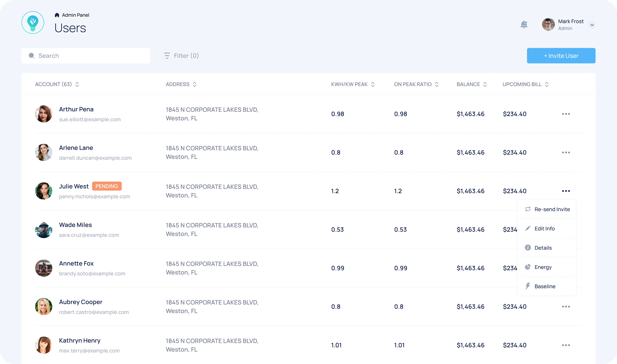Expand the Mark Frost account dropdown
Screen dimensions: 617x364
tap(592, 25)
